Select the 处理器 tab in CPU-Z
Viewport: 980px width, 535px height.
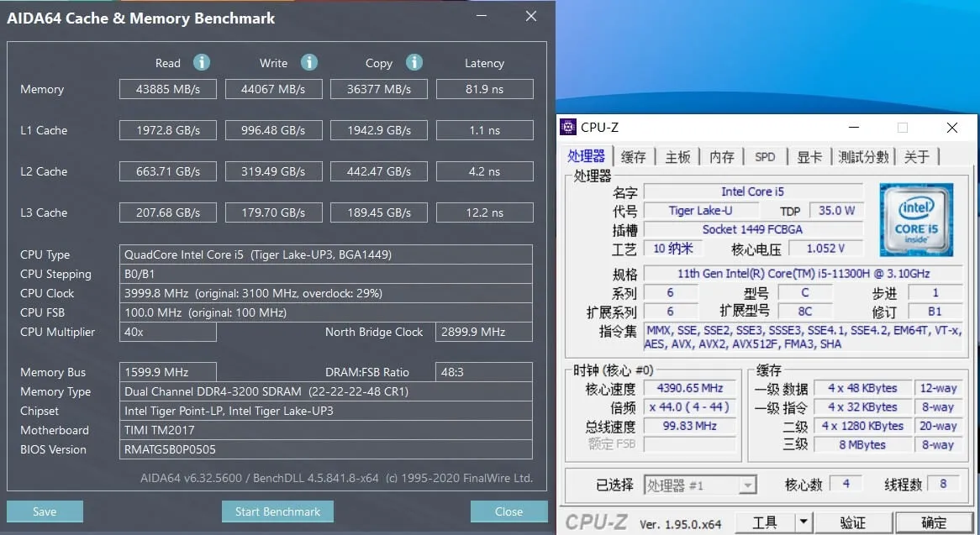click(x=587, y=155)
